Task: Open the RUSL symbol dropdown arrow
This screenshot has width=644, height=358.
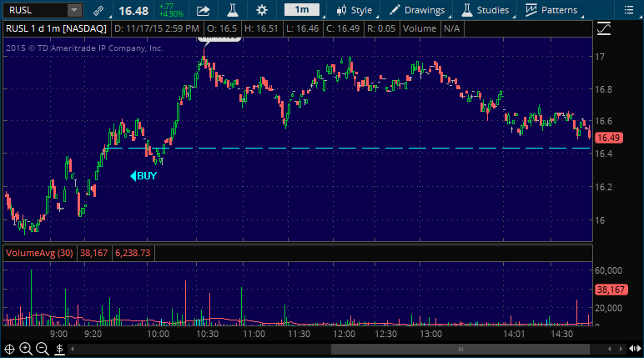Action: 74,10
